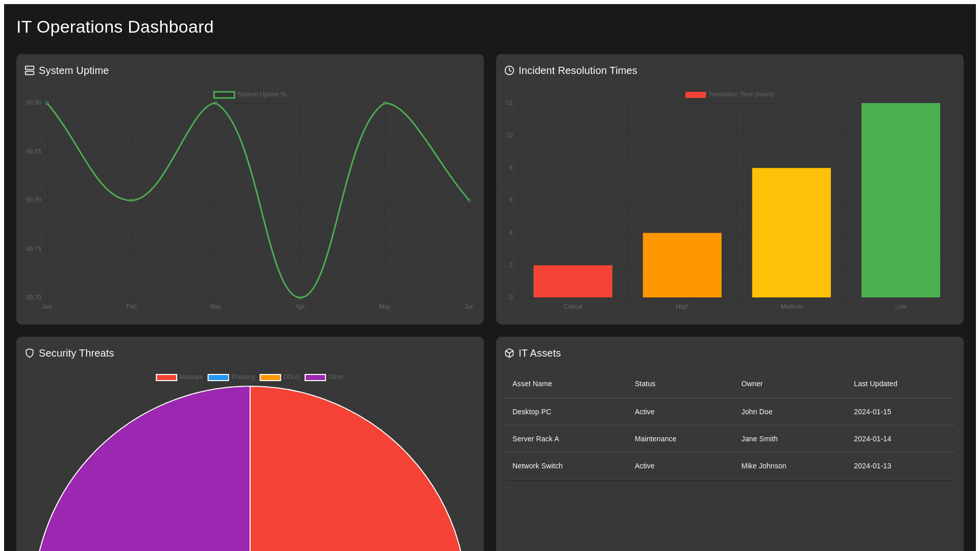Viewport: 980px width, 551px height.
Task: Click the box icon beside IT Assets
Action: (x=509, y=353)
